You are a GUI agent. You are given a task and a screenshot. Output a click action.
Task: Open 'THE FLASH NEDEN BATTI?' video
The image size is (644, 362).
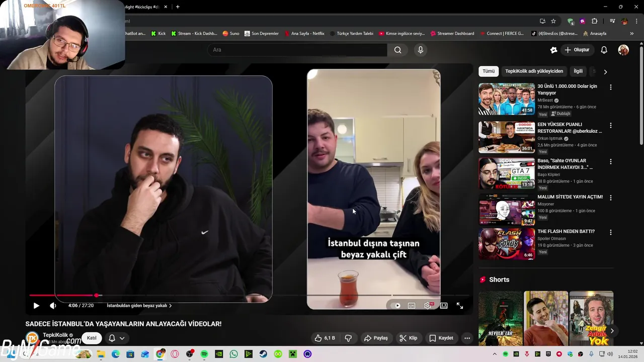coord(566,231)
